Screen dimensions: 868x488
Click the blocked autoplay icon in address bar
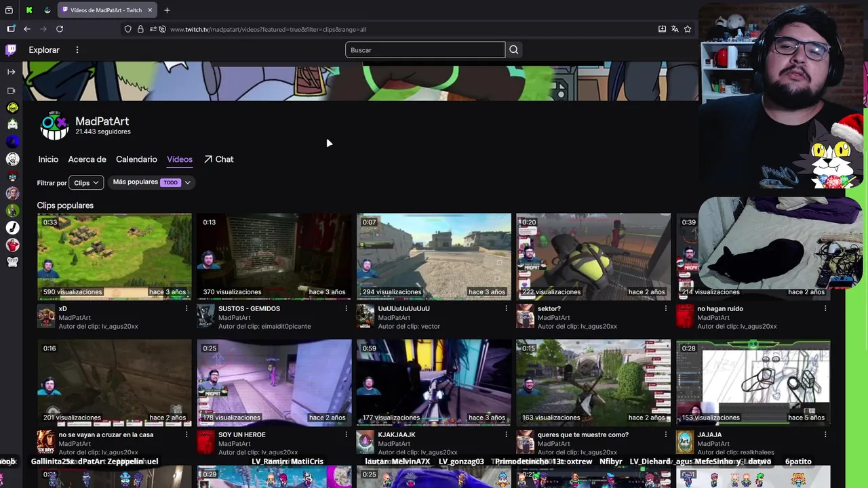tap(163, 29)
